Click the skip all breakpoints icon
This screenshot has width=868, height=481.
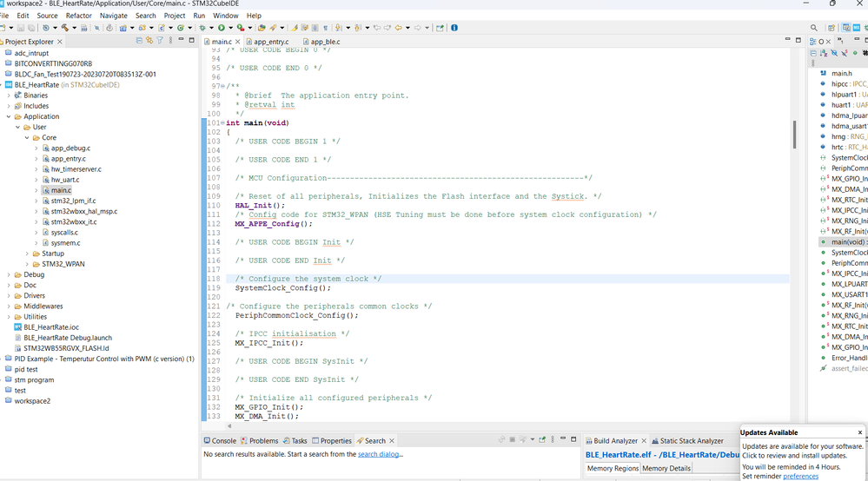tap(96, 28)
